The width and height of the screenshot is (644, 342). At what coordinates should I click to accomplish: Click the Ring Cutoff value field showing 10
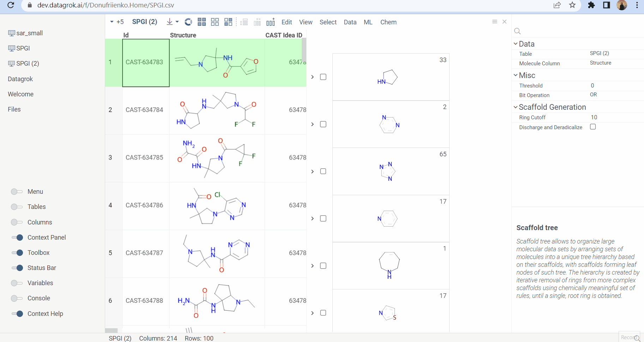point(594,117)
